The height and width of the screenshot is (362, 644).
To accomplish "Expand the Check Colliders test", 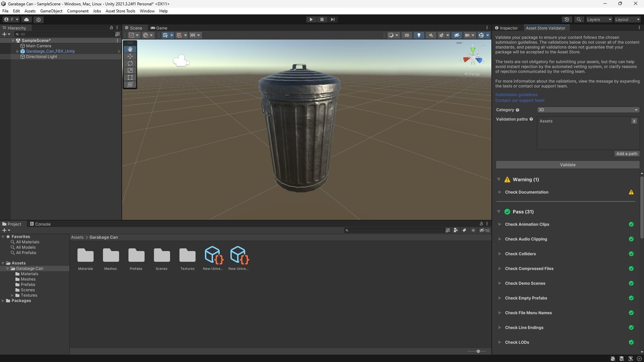I will 499,254.
